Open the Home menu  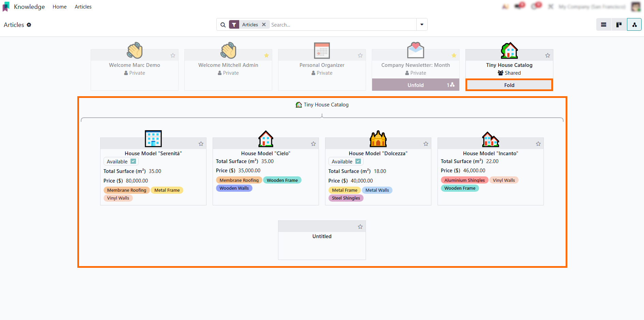coord(60,7)
